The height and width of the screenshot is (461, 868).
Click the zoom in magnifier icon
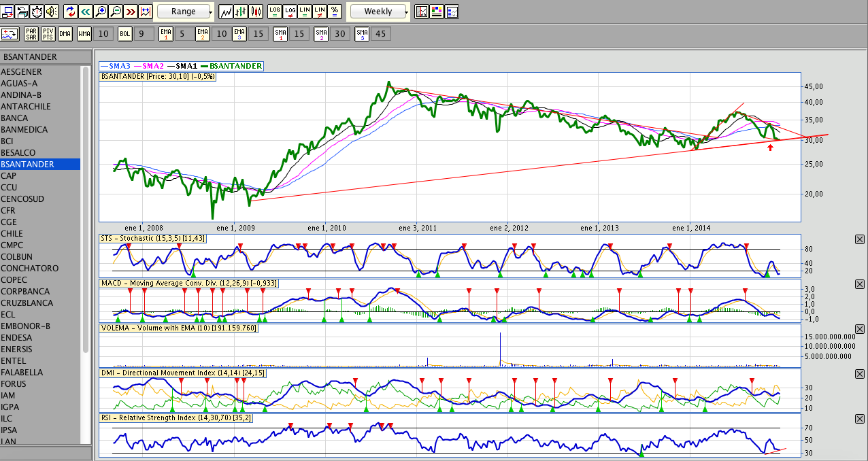pyautogui.click(x=101, y=12)
